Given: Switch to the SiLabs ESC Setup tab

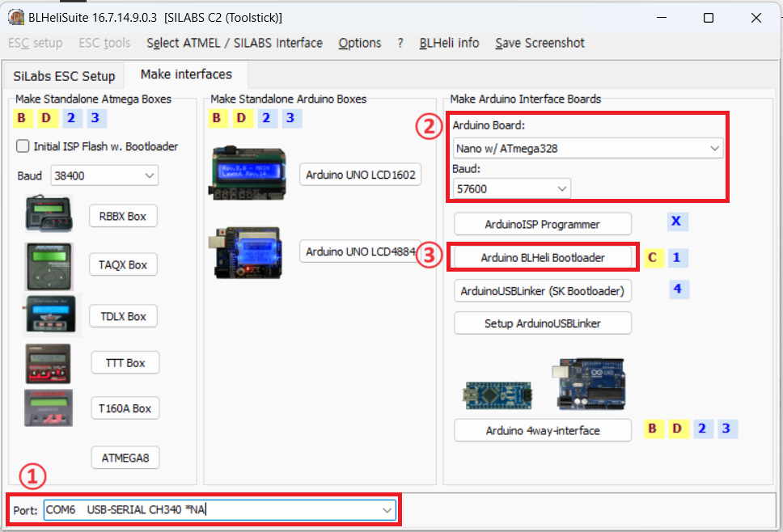Looking at the screenshot, I should click(x=64, y=76).
